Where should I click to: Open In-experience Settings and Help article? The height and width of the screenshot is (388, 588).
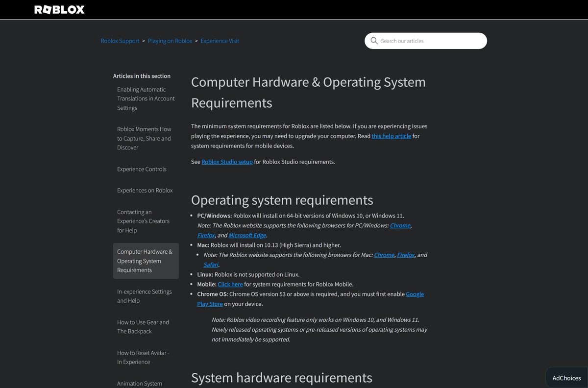pos(145,296)
